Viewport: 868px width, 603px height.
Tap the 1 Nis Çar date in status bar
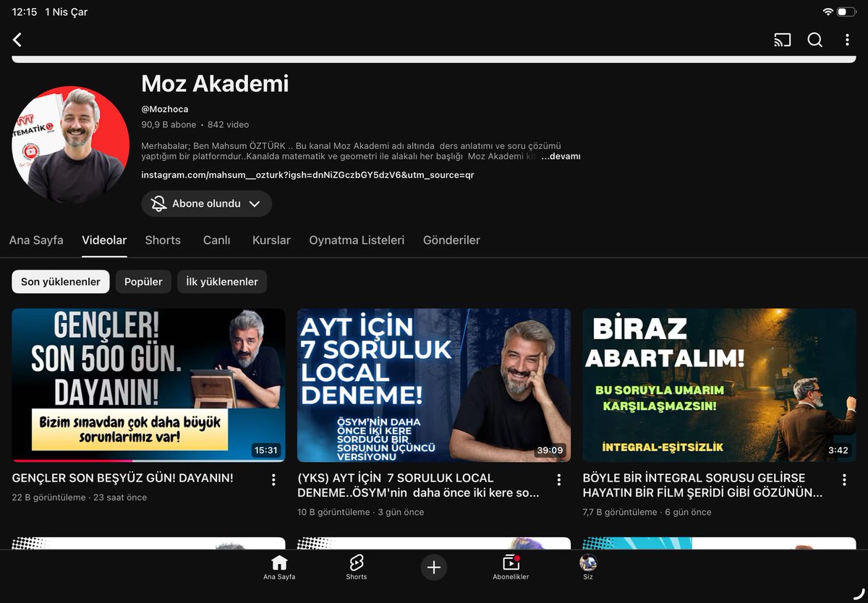66,12
